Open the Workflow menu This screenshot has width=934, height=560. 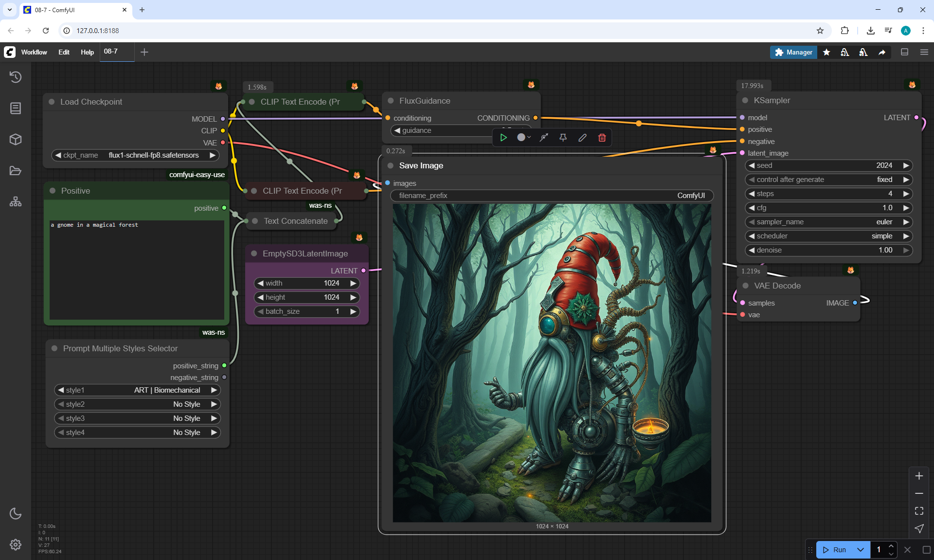coord(34,52)
